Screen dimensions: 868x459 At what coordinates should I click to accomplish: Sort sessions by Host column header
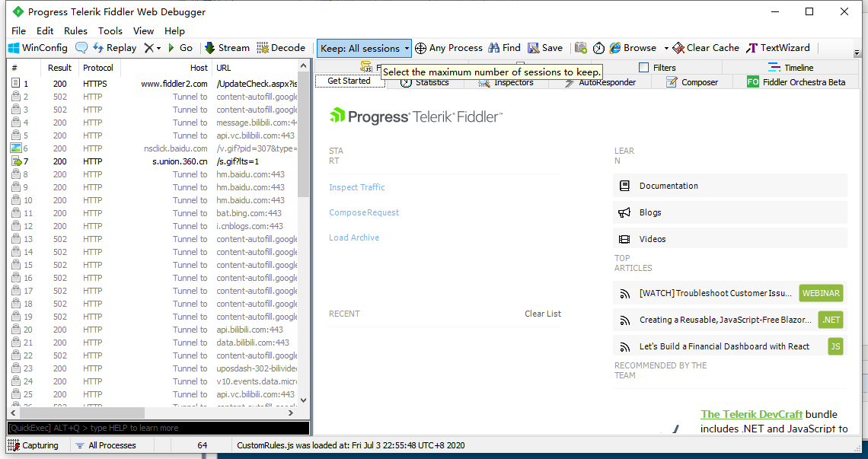coord(167,68)
